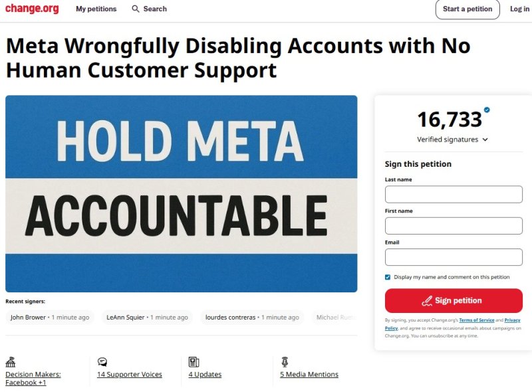This screenshot has height=392, width=532.
Task: Select the Email input field
Action: pos(454,257)
